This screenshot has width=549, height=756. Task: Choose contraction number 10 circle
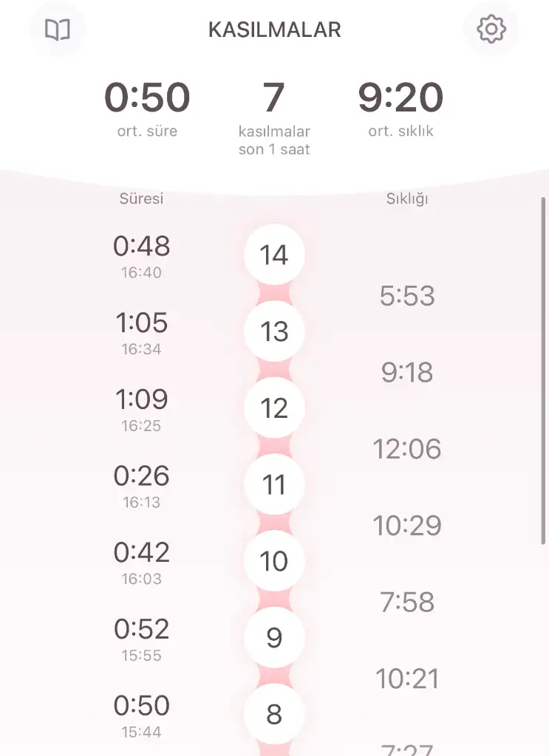point(274,561)
